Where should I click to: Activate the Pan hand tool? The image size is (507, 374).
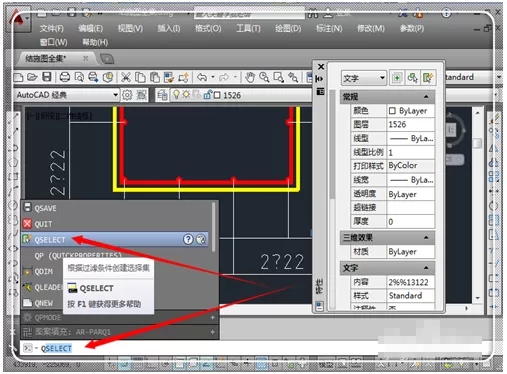pyautogui.click(x=250, y=77)
